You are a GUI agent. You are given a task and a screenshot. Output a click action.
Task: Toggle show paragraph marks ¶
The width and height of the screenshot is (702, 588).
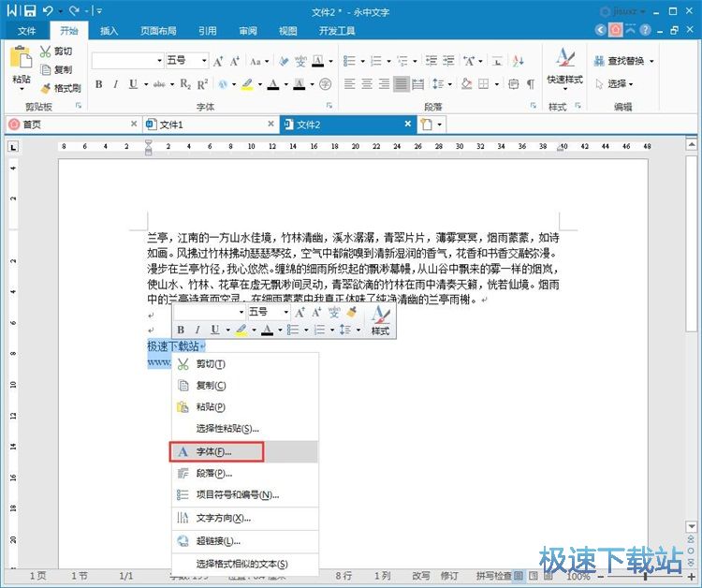pos(531,84)
